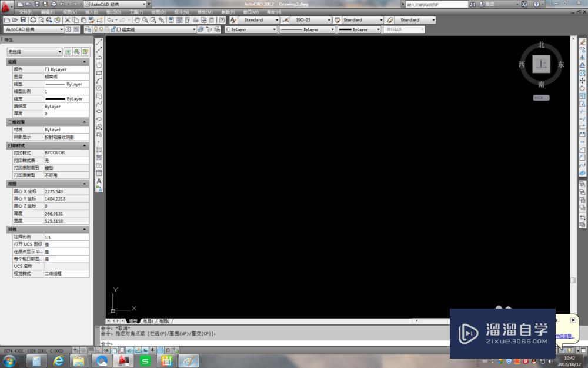Open the 绘图(D) menu
This screenshot has width=588, height=368.
(x=158, y=12)
